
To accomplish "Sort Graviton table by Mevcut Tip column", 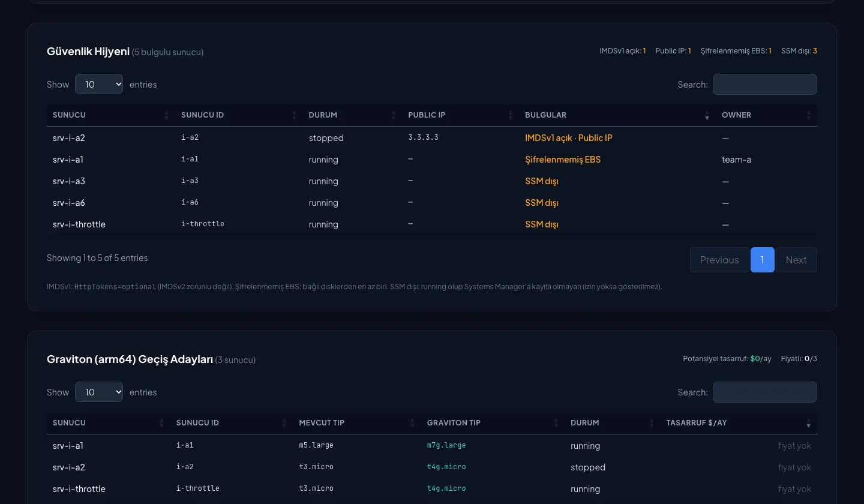I will pyautogui.click(x=357, y=423).
